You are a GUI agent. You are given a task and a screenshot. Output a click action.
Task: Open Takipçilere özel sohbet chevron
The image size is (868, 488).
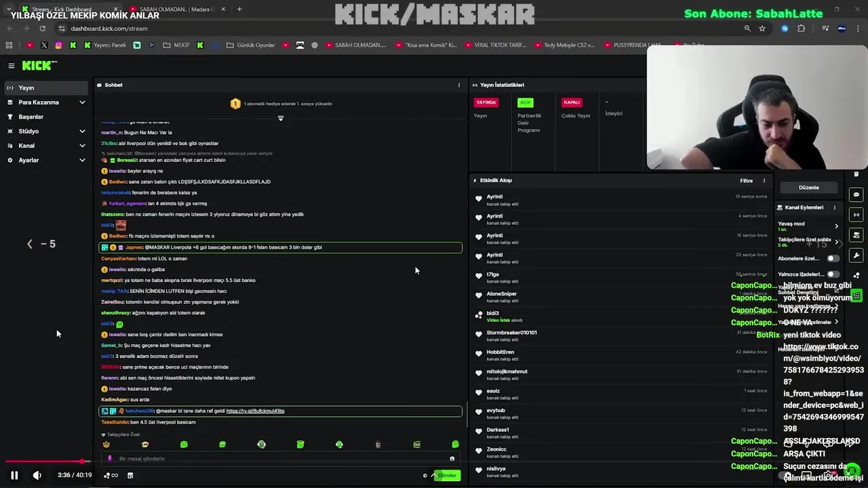(x=836, y=242)
